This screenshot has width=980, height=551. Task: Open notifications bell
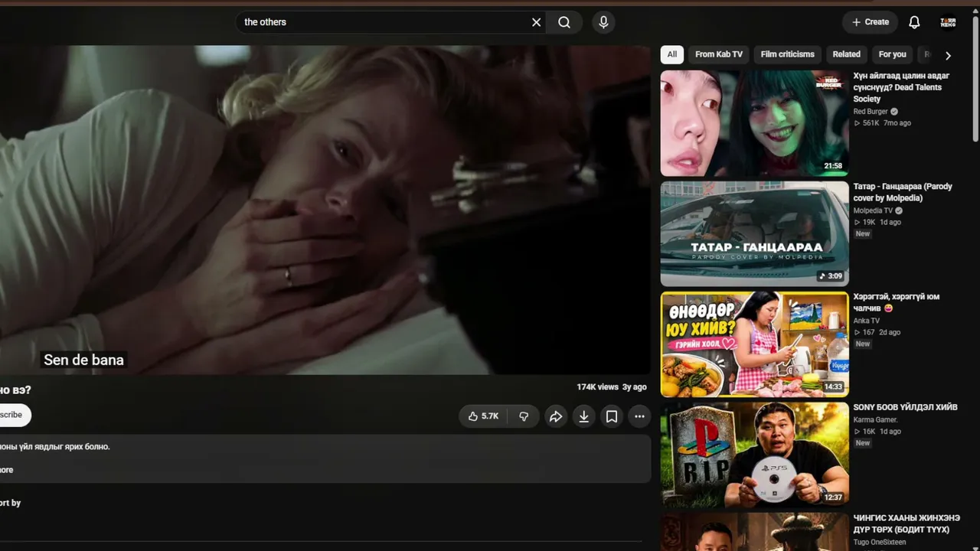pos(914,22)
